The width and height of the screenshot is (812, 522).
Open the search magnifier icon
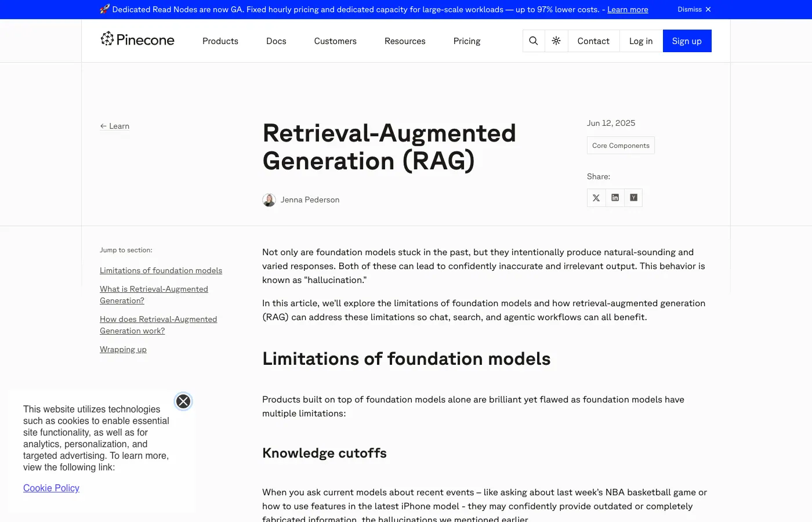point(534,41)
